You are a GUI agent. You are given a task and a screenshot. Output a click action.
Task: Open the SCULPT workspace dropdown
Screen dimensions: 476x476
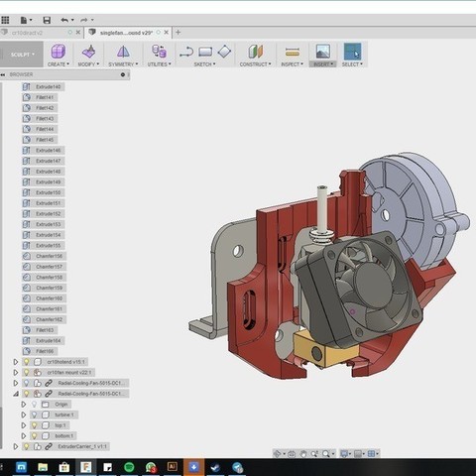(x=22, y=55)
